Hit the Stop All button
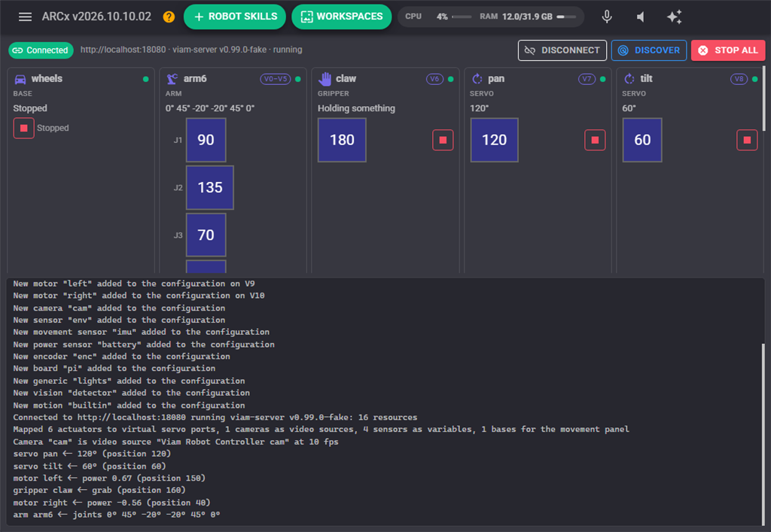Screen dimensions: 771x532 [728, 50]
